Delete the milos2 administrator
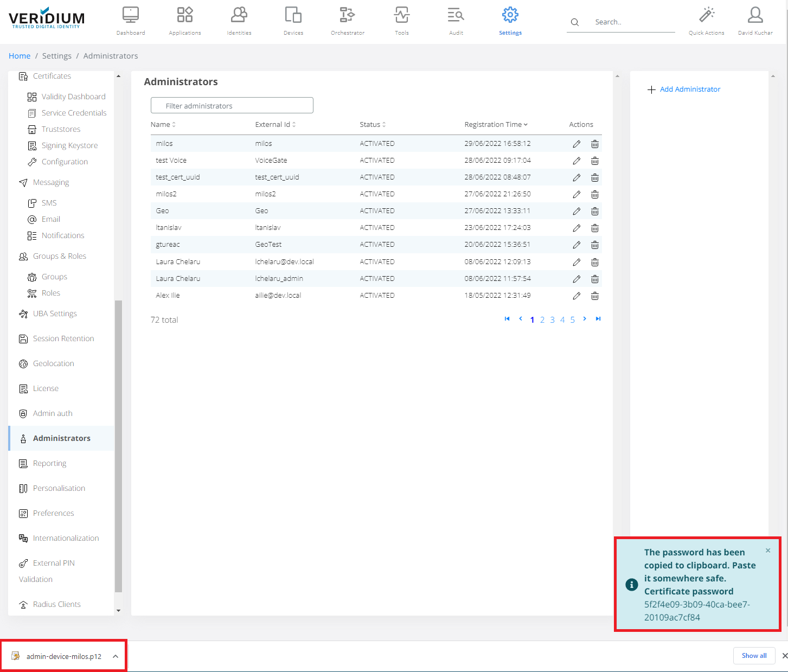This screenshot has width=788, height=672. tap(595, 194)
